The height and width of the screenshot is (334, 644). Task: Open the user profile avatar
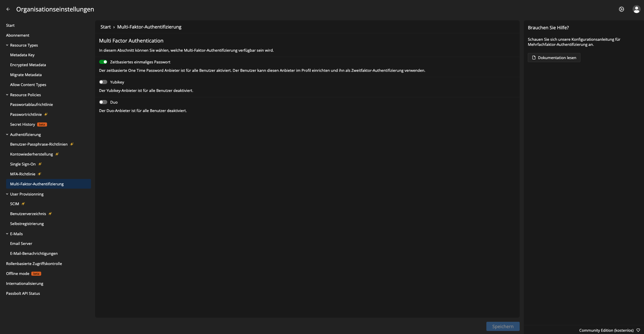coord(636,9)
